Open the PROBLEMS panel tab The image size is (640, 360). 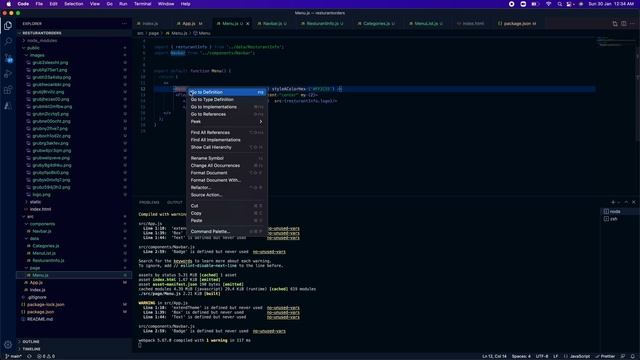coord(149,202)
